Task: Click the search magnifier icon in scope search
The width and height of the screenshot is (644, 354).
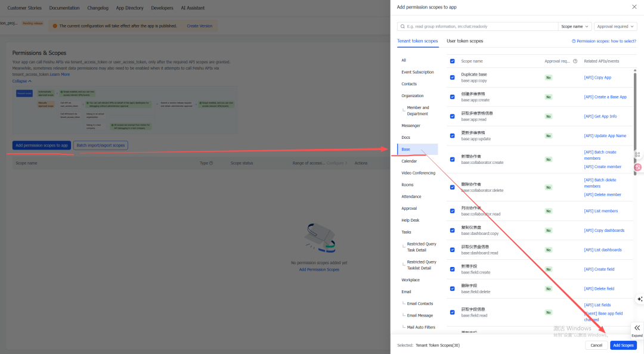Action: [403, 27]
